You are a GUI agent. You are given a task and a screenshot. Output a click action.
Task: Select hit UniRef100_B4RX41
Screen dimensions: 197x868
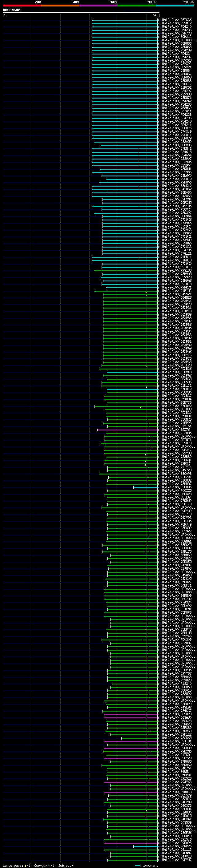(x=177, y=819)
